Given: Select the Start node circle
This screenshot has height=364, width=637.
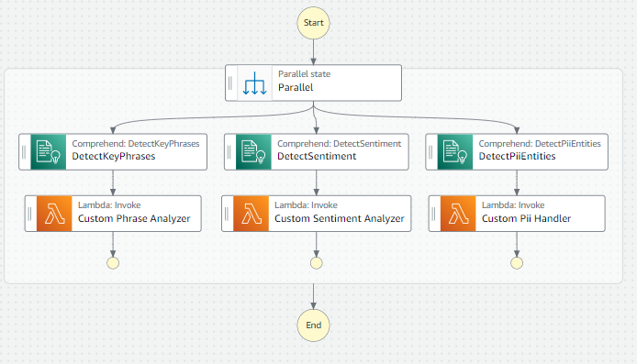Looking at the screenshot, I should [x=313, y=23].
